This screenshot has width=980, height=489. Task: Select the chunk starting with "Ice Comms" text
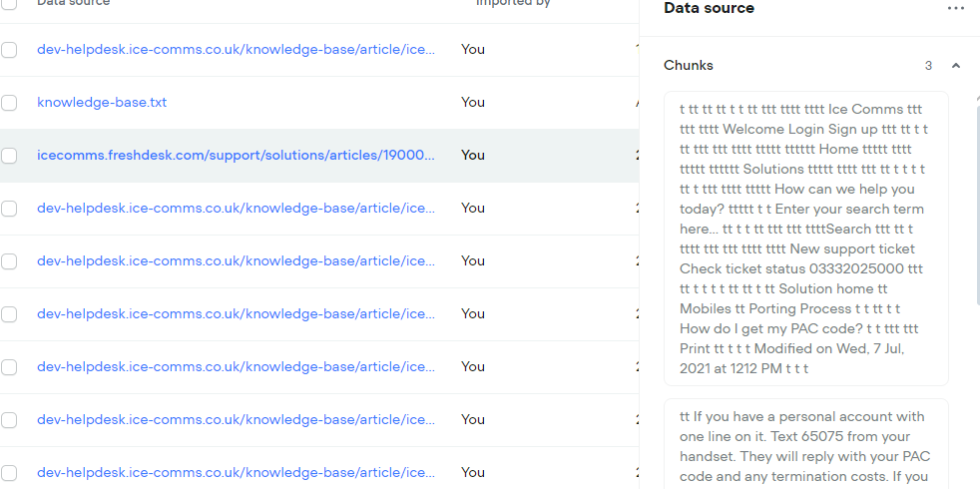coord(806,239)
